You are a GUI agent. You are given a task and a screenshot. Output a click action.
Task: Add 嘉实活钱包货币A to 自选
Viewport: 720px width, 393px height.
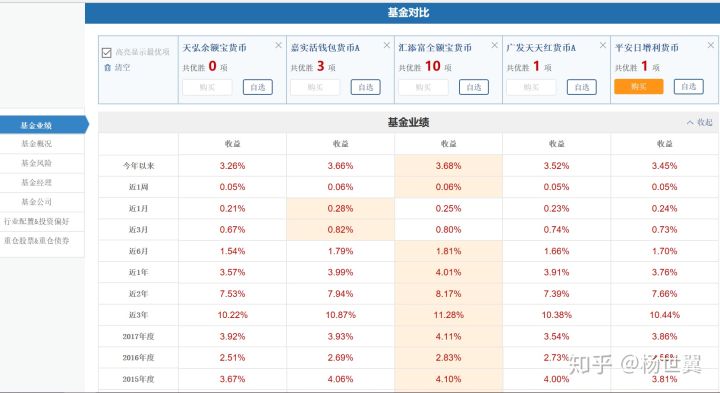pyautogui.click(x=366, y=87)
